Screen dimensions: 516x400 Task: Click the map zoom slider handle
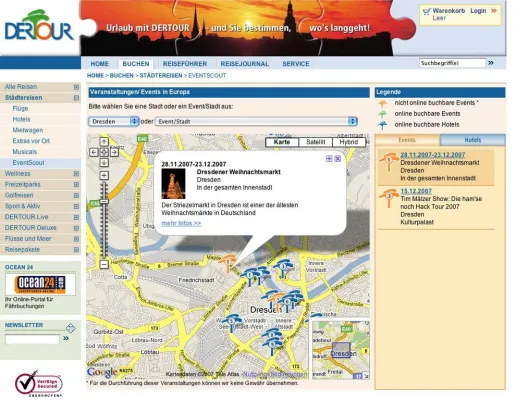[x=104, y=202]
